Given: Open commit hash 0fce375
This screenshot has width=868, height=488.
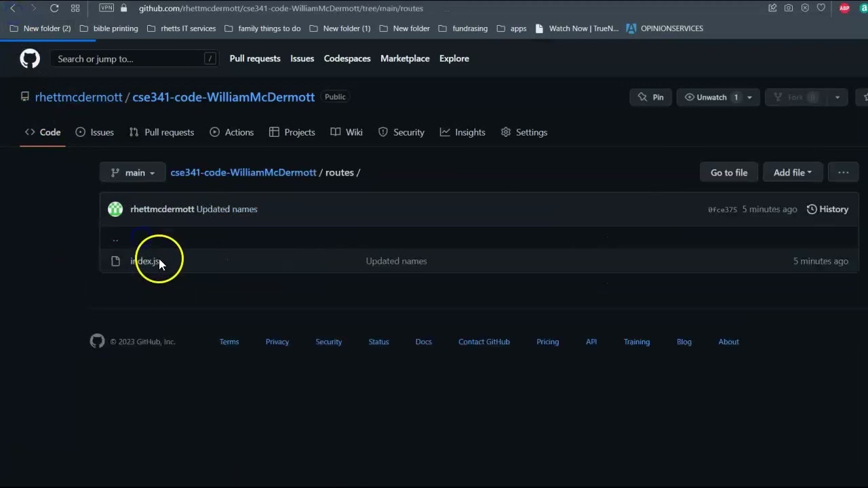Looking at the screenshot, I should click(722, 209).
